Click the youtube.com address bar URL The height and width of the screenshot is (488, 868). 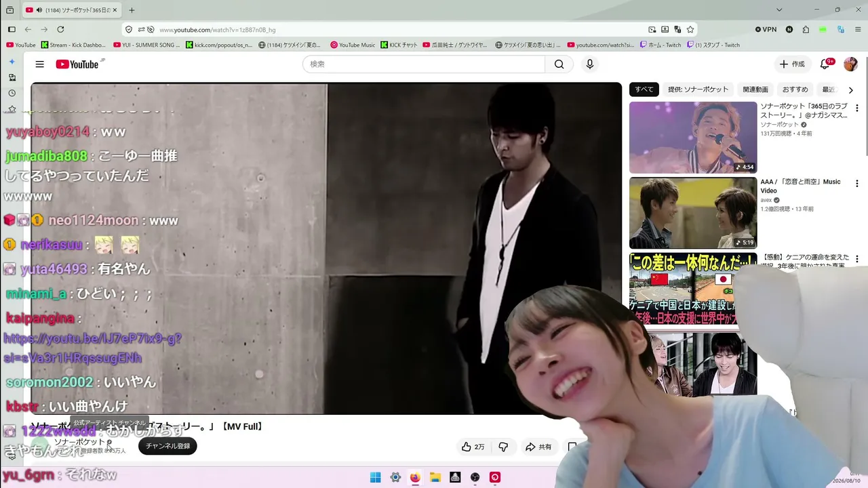coord(217,30)
